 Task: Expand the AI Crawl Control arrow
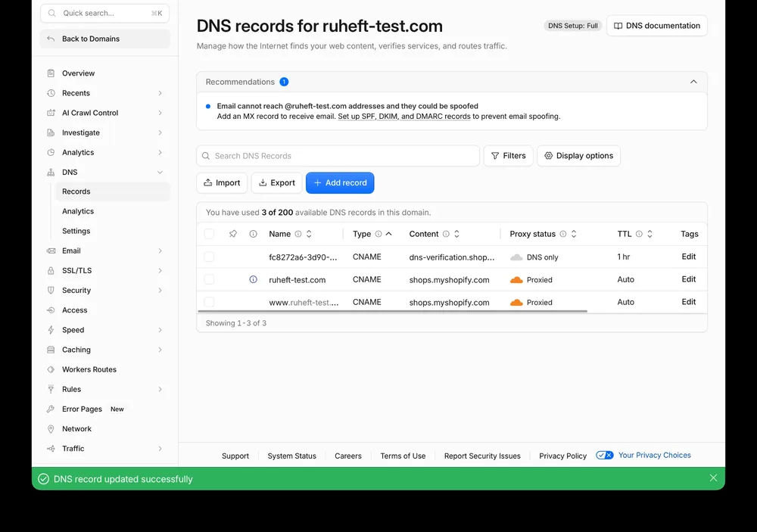160,113
